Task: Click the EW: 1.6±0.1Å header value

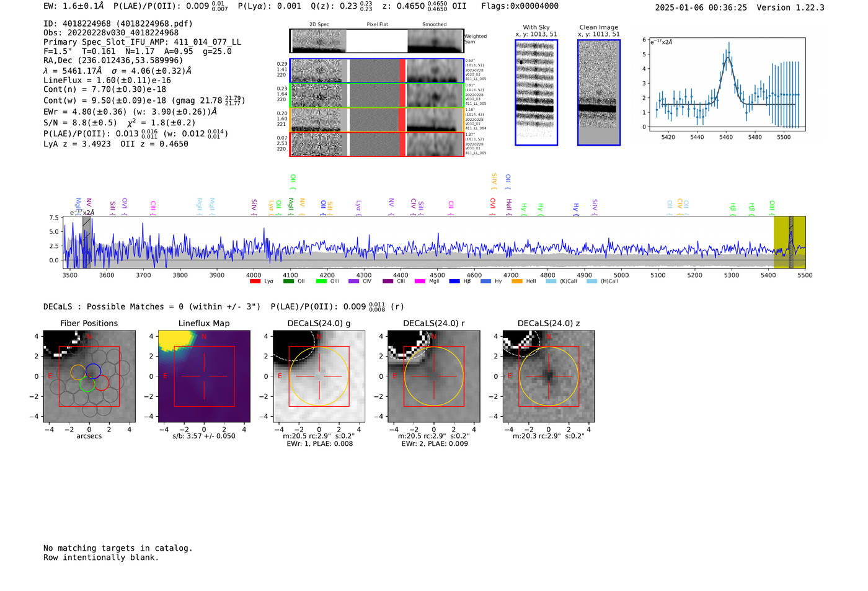Action: pyautogui.click(x=74, y=6)
